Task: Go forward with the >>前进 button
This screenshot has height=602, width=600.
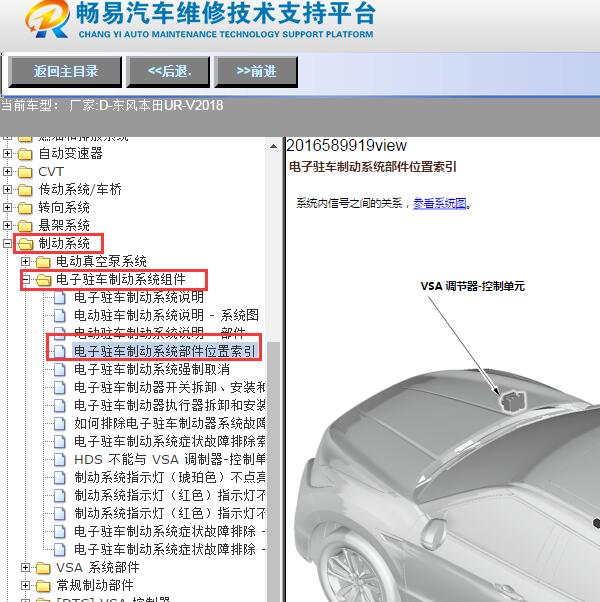Action: pos(256,72)
